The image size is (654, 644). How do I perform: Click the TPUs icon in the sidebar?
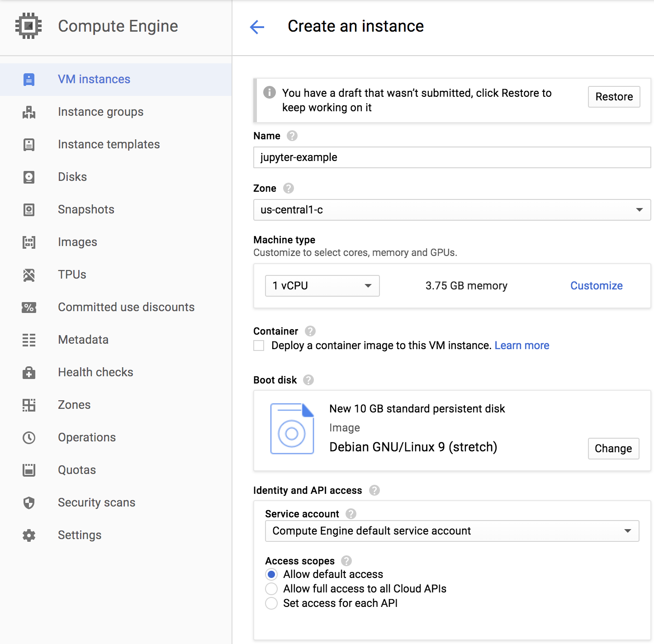[x=29, y=275]
